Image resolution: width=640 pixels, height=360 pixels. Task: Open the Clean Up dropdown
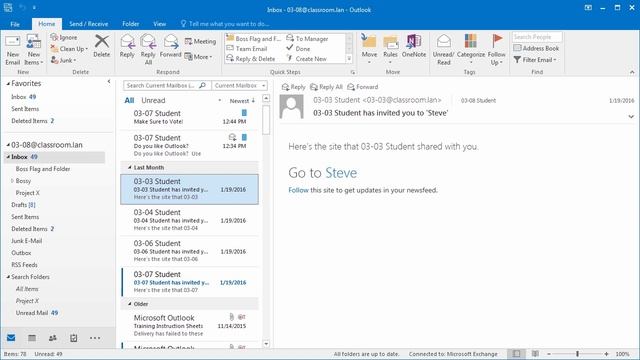(69, 49)
